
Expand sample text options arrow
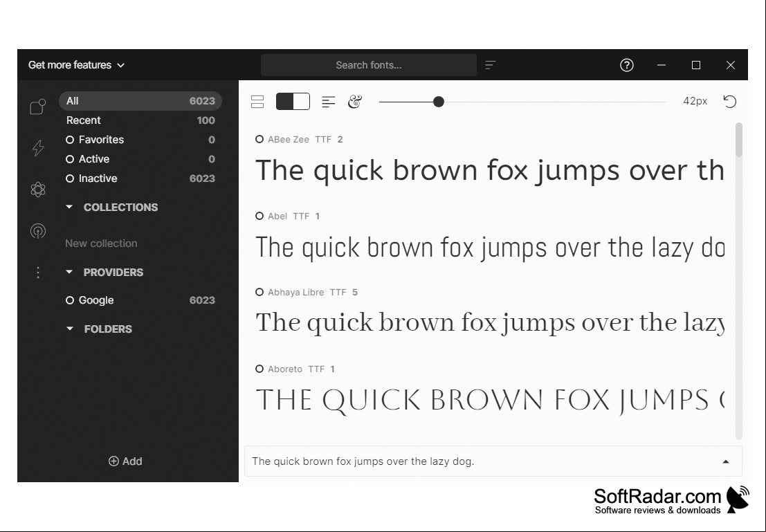click(x=726, y=461)
